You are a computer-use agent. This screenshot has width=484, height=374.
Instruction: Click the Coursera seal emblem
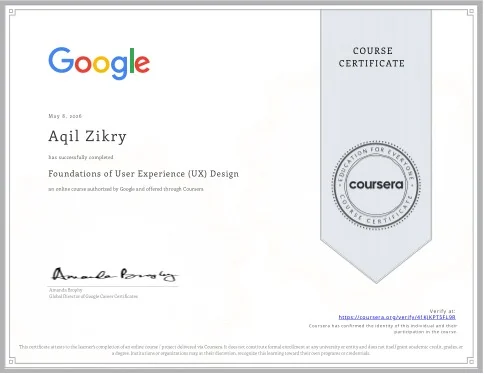pyautogui.click(x=376, y=185)
